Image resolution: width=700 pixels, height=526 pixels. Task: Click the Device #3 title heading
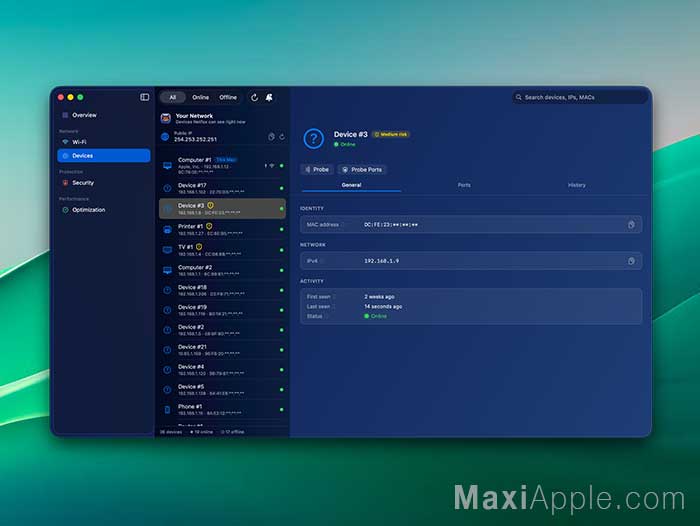(350, 134)
